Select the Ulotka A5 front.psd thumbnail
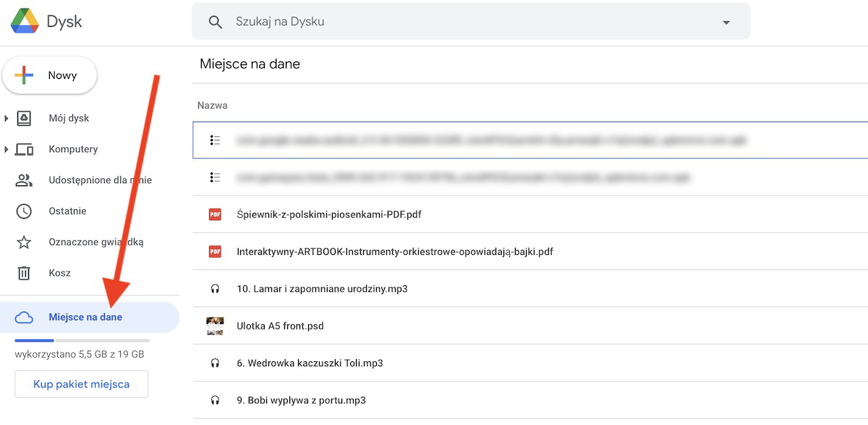This screenshot has width=868, height=425. 215,326
